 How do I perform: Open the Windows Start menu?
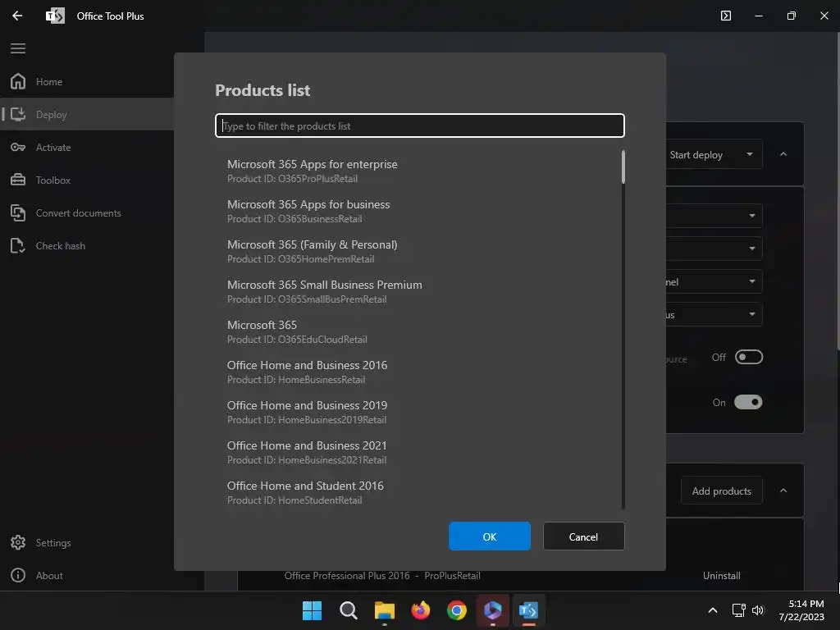click(312, 610)
